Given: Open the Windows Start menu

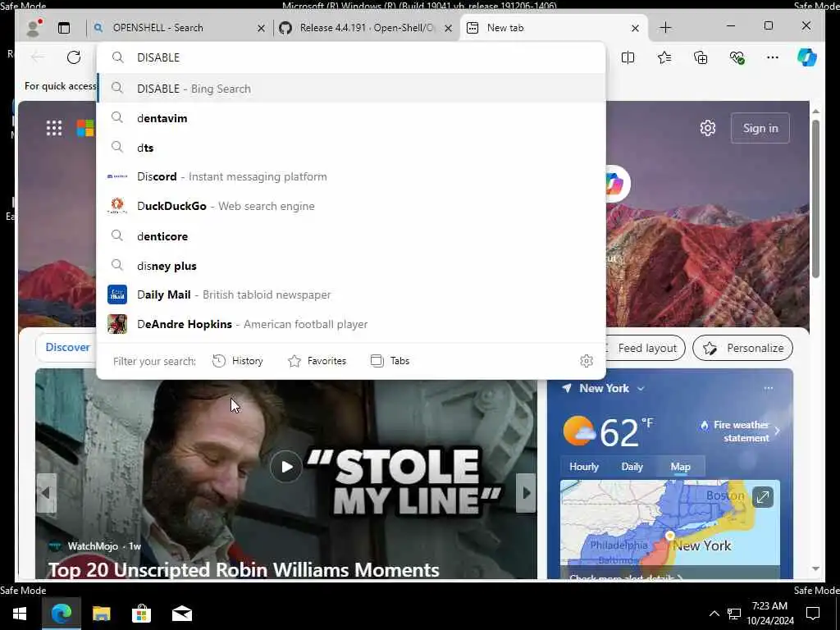Looking at the screenshot, I should tap(20, 614).
